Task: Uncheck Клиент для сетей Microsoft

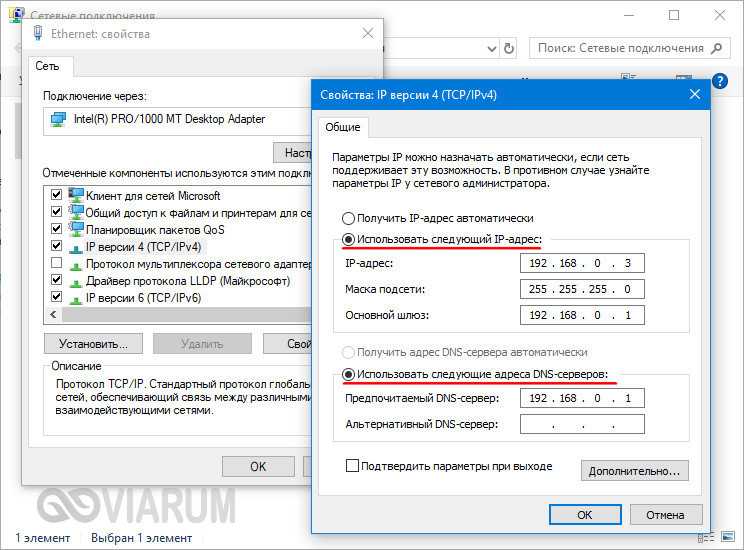Action: click(x=56, y=195)
